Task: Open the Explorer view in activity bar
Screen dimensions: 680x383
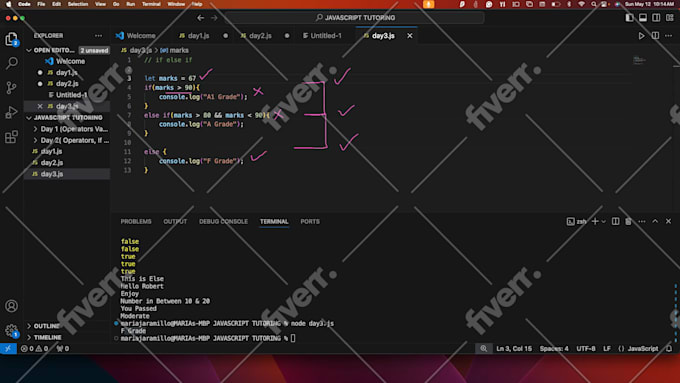Action: click(11, 39)
